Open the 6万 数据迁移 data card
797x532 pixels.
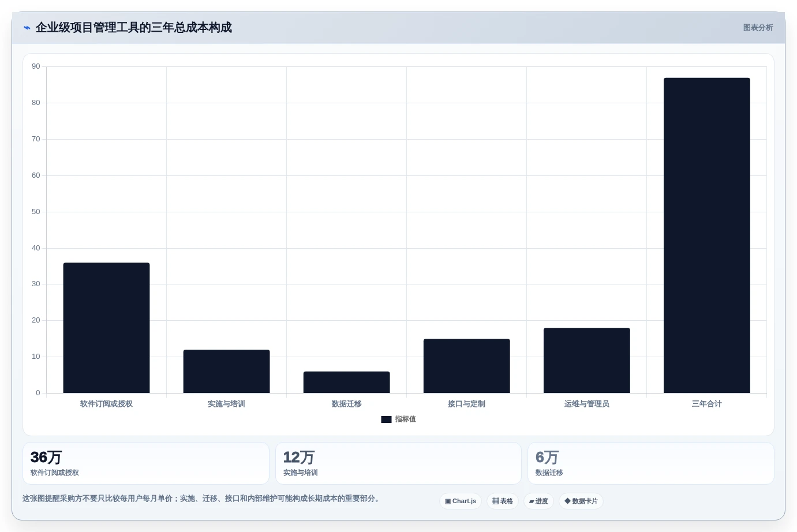651,463
